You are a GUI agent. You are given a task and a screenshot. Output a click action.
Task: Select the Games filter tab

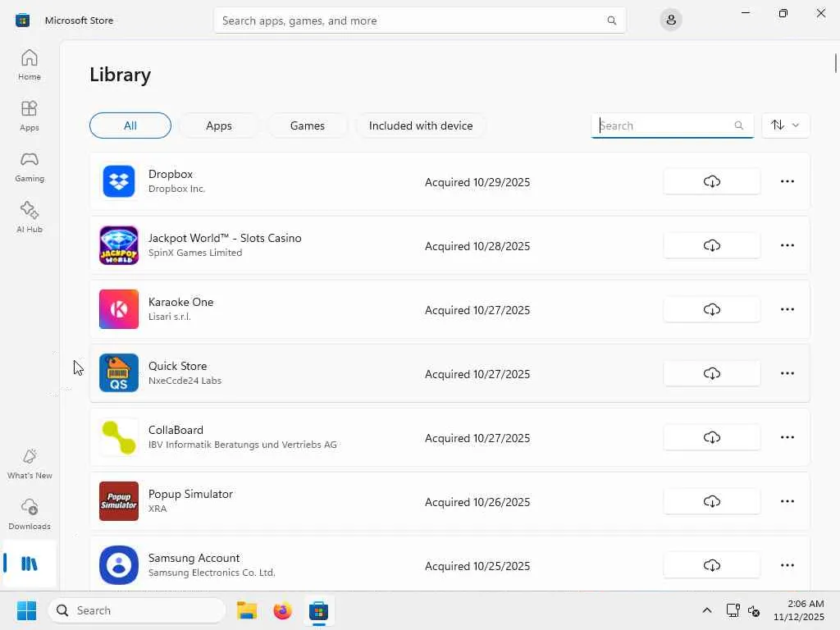coord(308,126)
